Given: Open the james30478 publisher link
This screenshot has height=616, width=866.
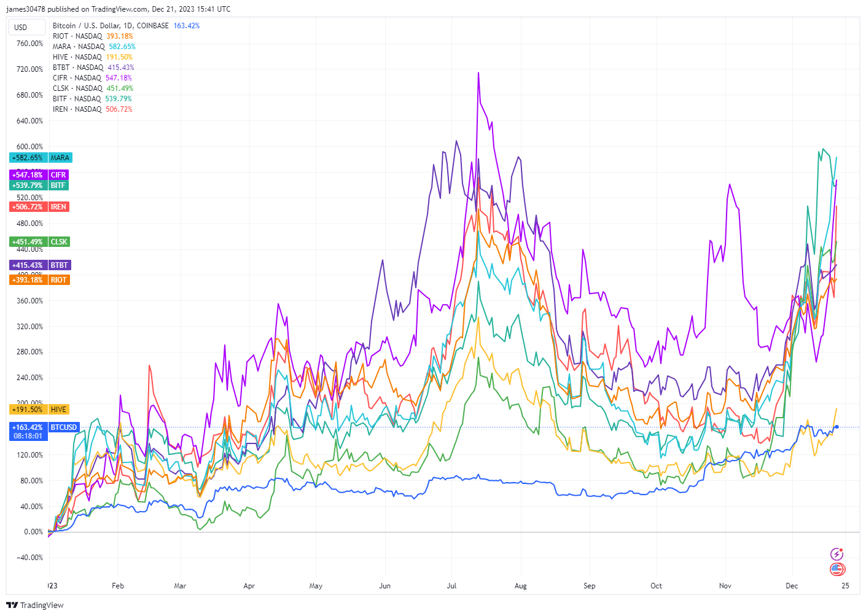Looking at the screenshot, I should point(26,9).
